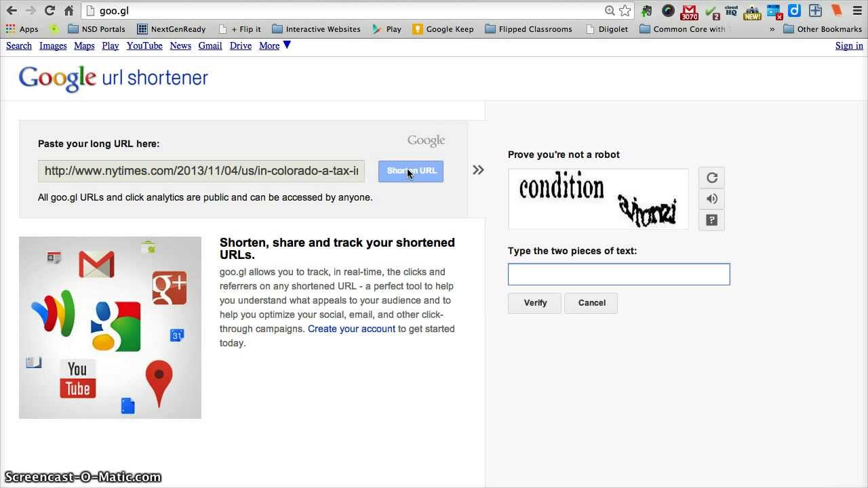Viewport: 868px width, 488px height.
Task: Click the blue Diigo 'd' extension icon
Action: click(x=795, y=11)
